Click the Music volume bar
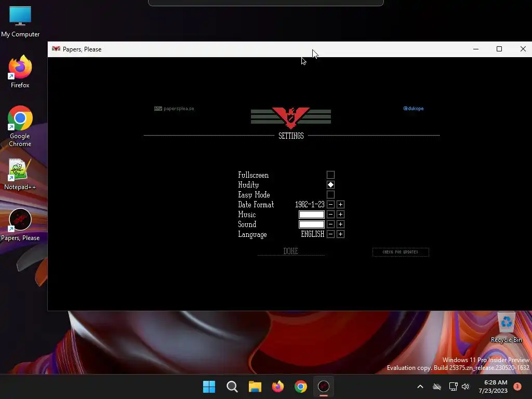 (x=312, y=215)
